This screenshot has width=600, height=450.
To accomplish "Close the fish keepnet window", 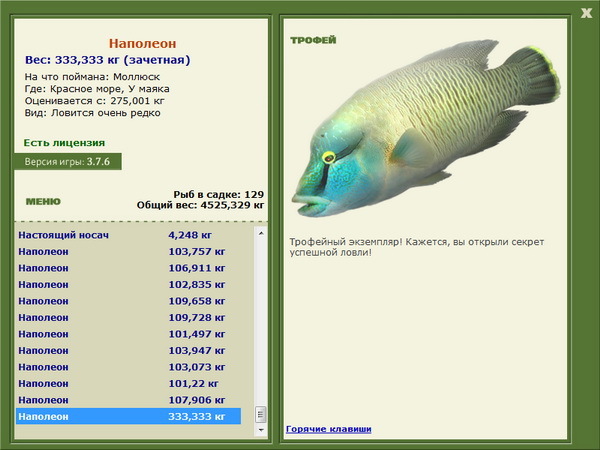I will point(586,13).
